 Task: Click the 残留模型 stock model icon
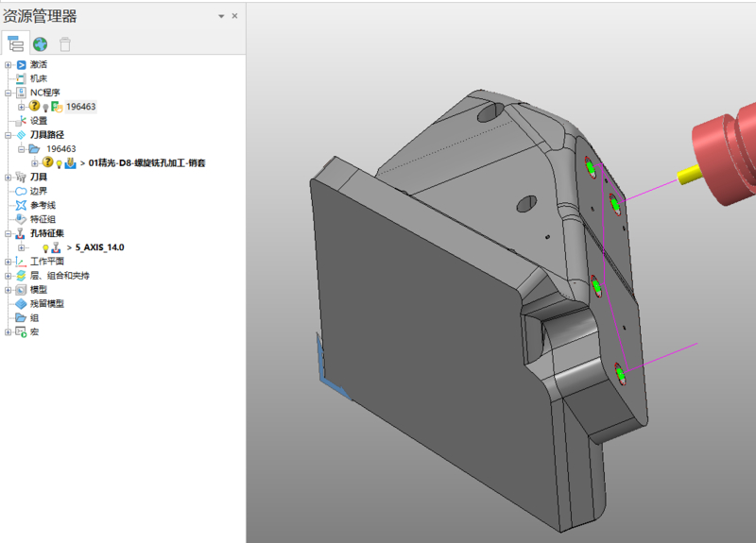point(21,304)
